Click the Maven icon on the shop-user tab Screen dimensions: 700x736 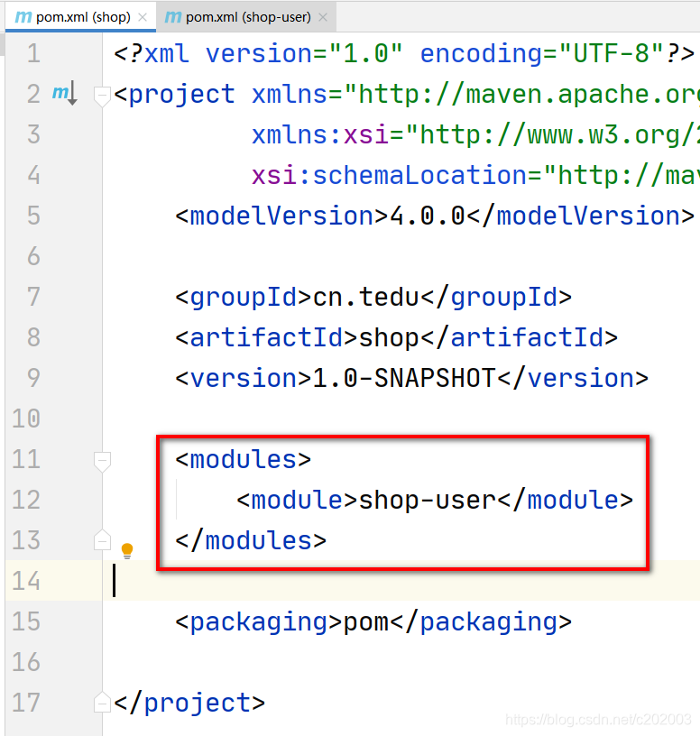point(173,17)
